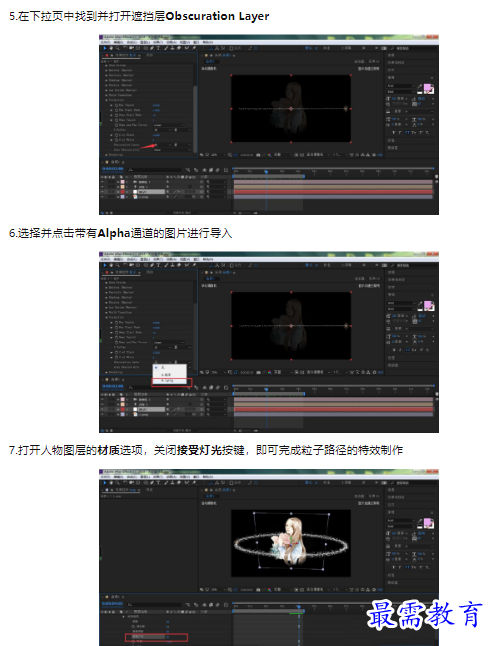Toggle the red-boxed Accepts Lights value in step 7
This screenshot has width=491, height=646.
(168, 637)
